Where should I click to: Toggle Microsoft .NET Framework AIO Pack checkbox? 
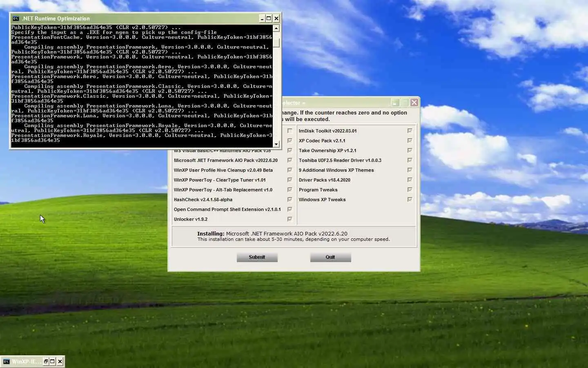click(290, 160)
